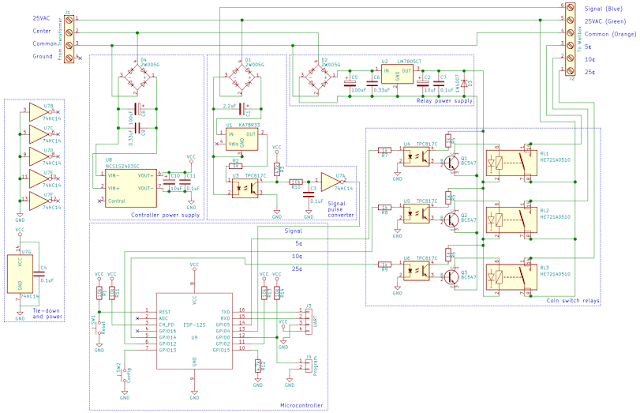The image size is (640, 413).
Task: Select the U8 NCS1S2403SC DC converter block
Action: 131,189
